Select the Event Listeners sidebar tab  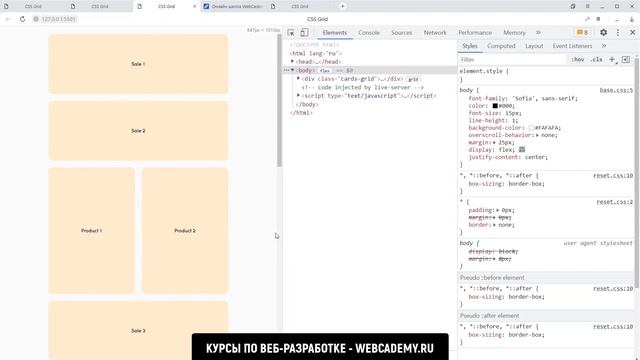pyautogui.click(x=572, y=46)
